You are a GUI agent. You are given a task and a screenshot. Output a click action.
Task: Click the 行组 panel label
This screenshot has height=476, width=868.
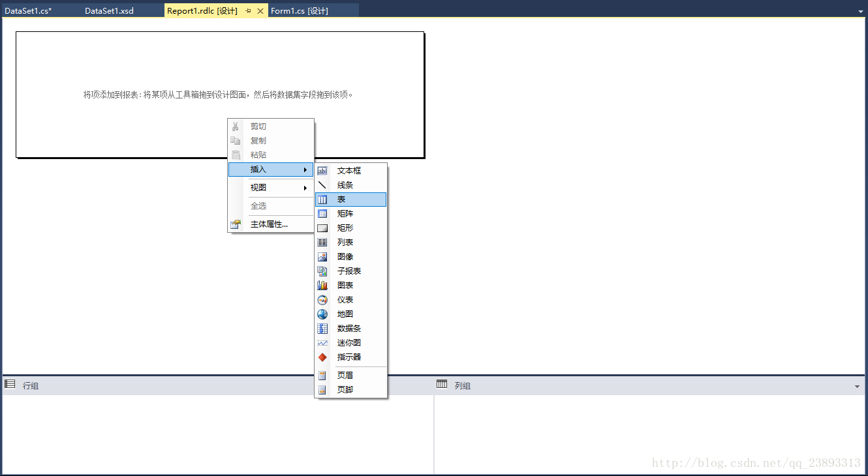tap(31, 386)
